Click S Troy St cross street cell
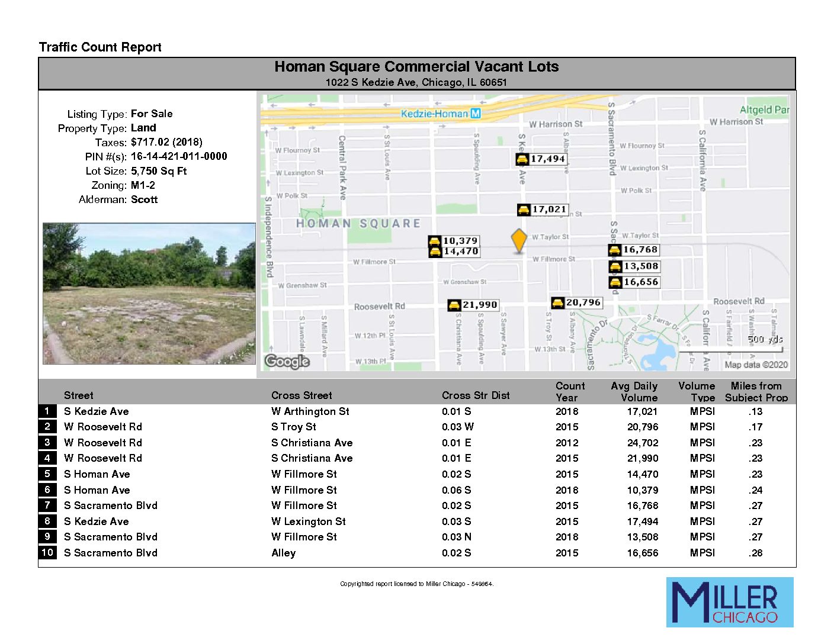The height and width of the screenshot is (644, 834). point(294,427)
